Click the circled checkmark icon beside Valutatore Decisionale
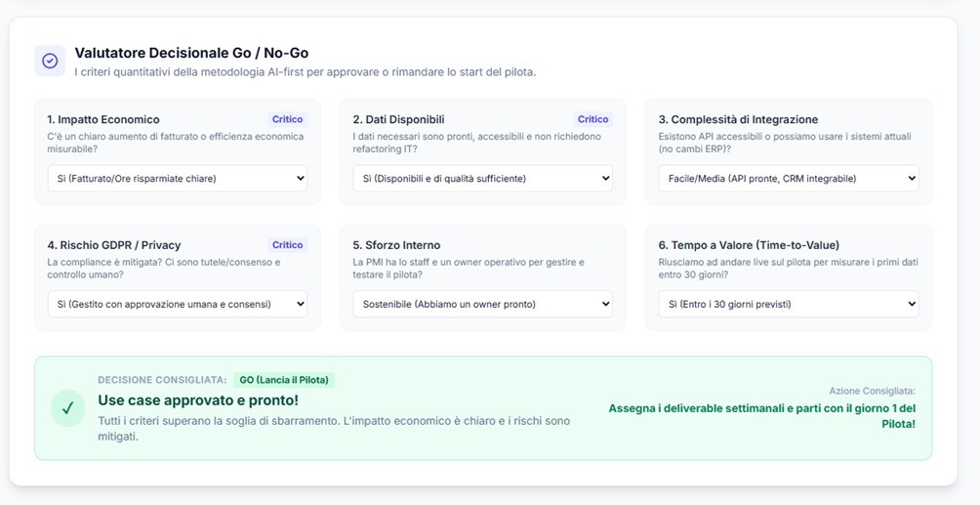Image resolution: width=980 pixels, height=505 pixels. click(50, 61)
